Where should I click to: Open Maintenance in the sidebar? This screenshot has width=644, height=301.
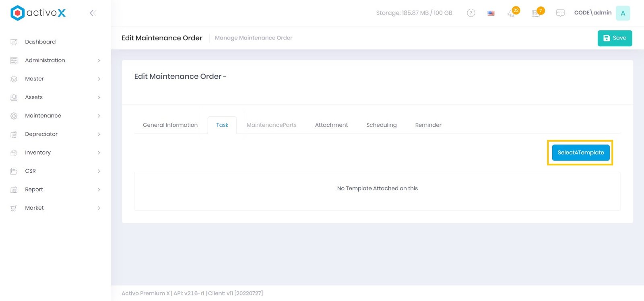(43, 116)
